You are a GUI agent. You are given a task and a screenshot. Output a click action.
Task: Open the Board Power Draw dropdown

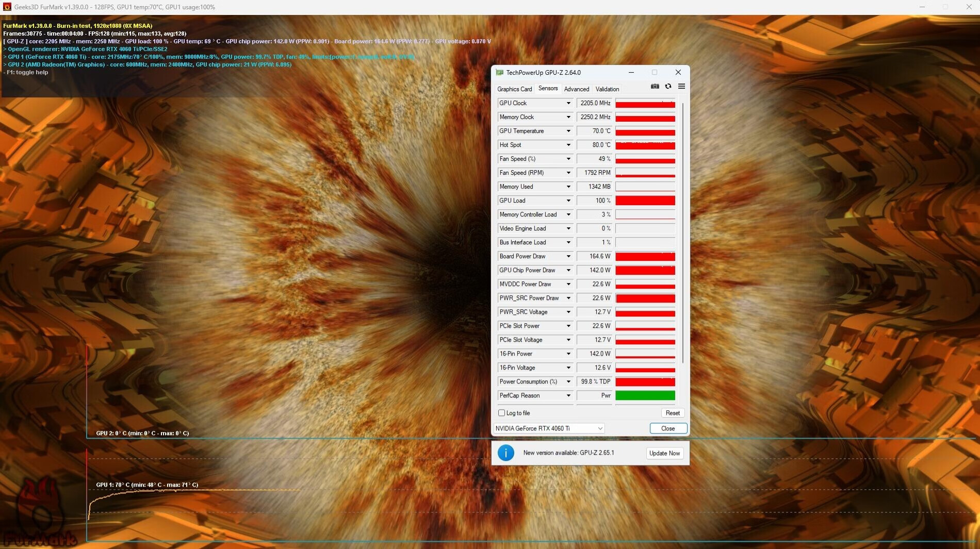tap(568, 256)
